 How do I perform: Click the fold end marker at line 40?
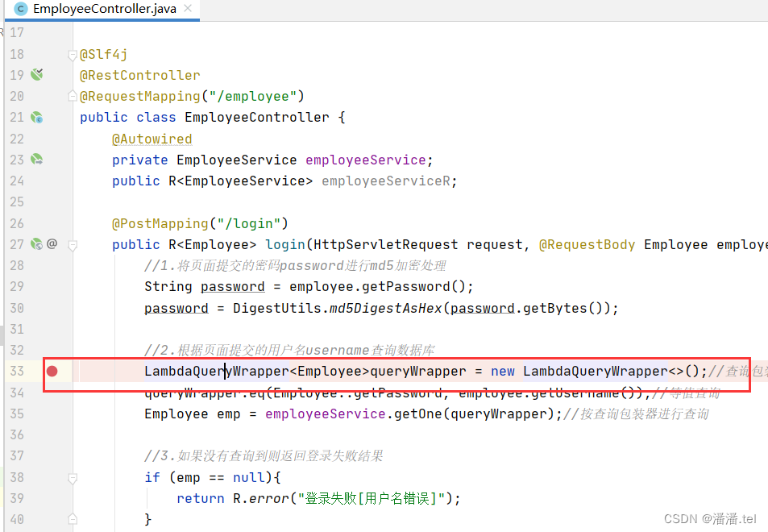73,519
